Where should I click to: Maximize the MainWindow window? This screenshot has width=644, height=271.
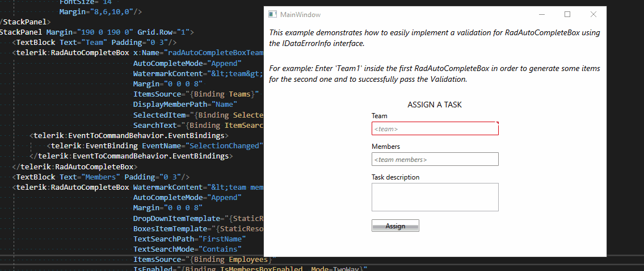(567, 14)
